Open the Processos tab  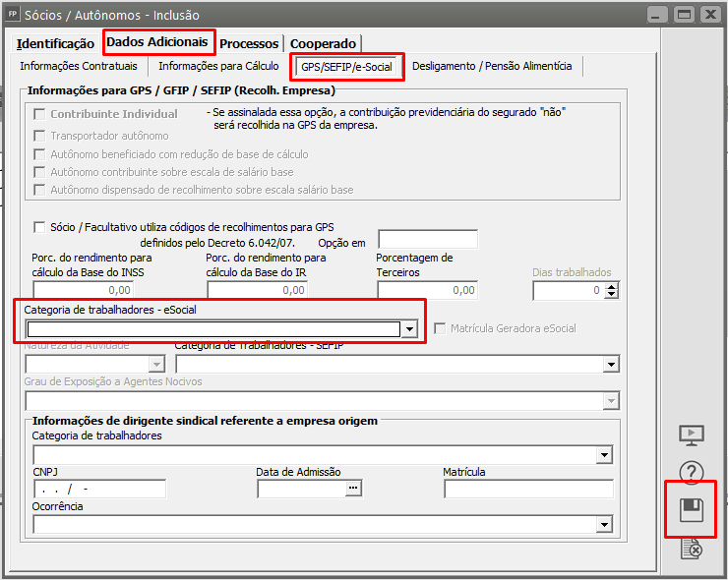[x=250, y=43]
